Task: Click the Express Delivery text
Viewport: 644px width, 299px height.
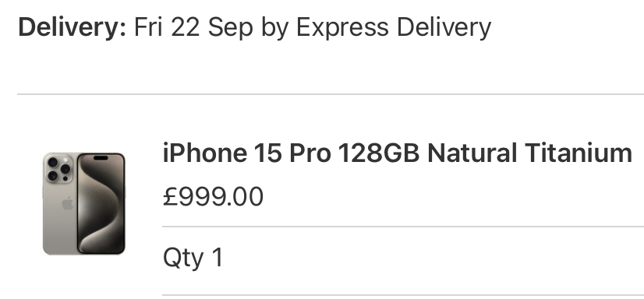Action: click(x=394, y=27)
